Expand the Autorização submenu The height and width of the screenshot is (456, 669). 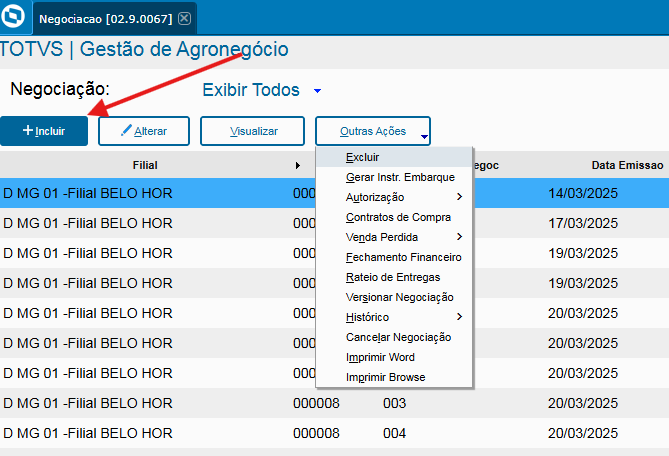click(x=394, y=198)
